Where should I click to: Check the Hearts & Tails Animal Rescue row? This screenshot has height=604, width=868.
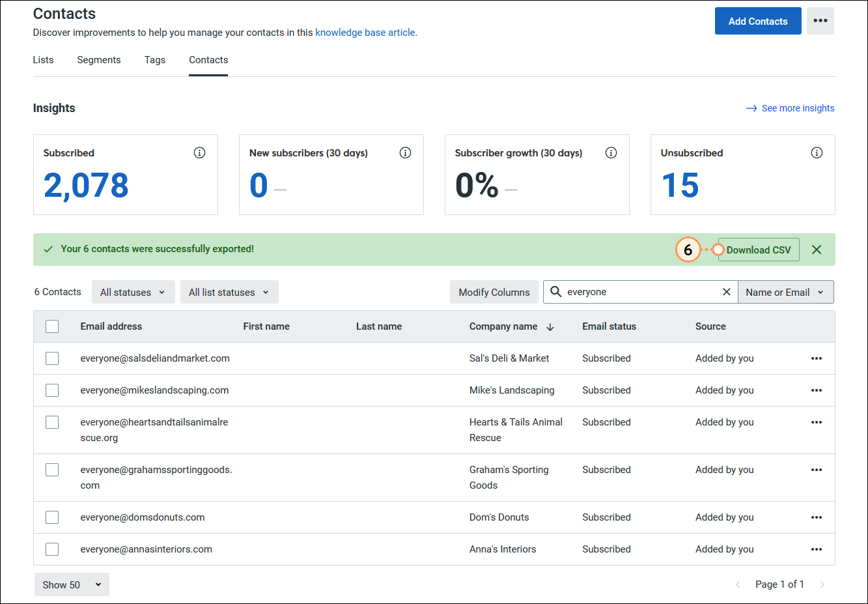click(x=52, y=422)
